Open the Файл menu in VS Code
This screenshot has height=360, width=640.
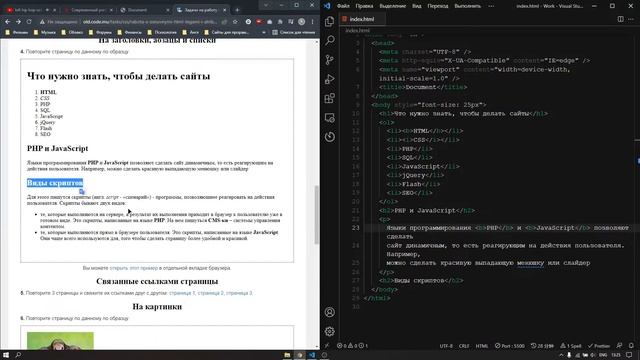coord(343,6)
